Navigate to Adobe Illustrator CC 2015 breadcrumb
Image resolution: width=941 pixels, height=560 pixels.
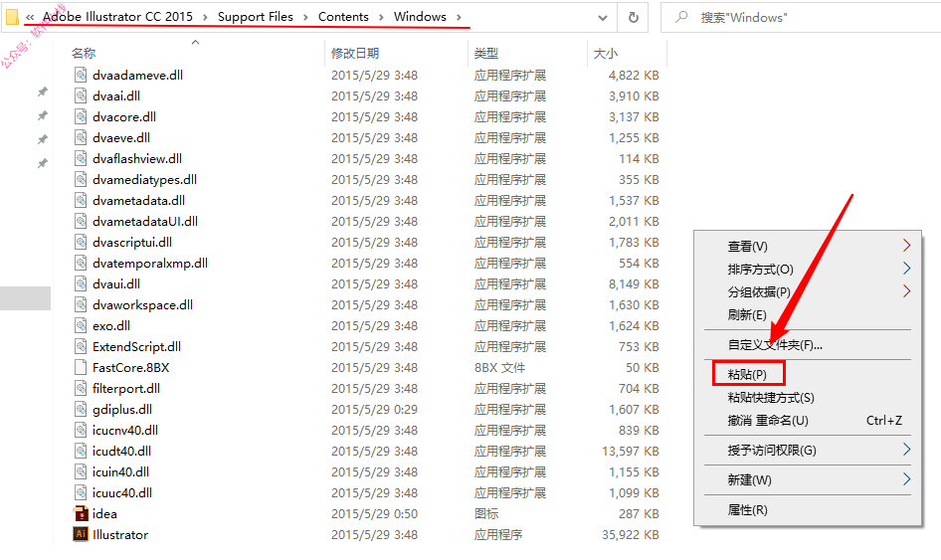(117, 17)
